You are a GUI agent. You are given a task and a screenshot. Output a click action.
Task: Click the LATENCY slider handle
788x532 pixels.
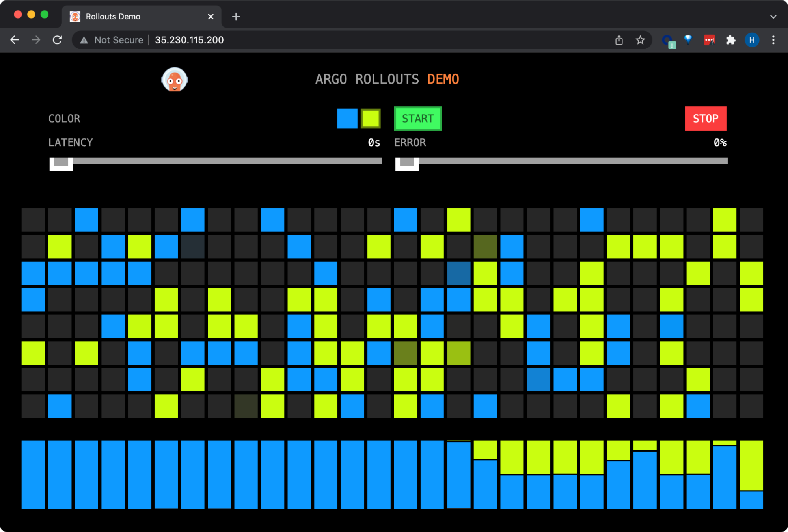click(61, 164)
